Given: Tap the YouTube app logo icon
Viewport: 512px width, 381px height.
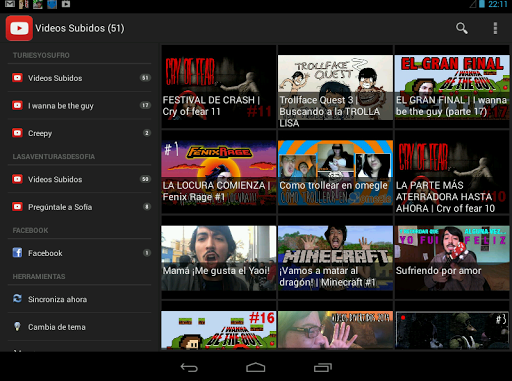Looking at the screenshot, I should (x=19, y=28).
